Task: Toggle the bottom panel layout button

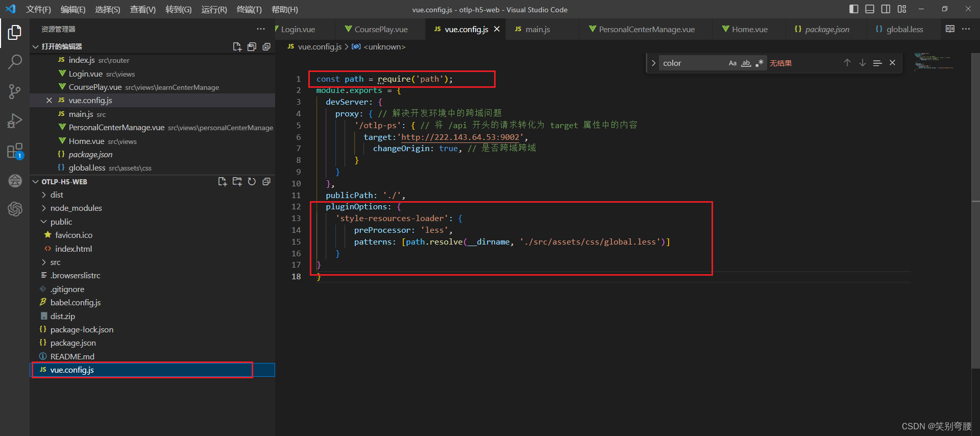Action: (x=870, y=9)
